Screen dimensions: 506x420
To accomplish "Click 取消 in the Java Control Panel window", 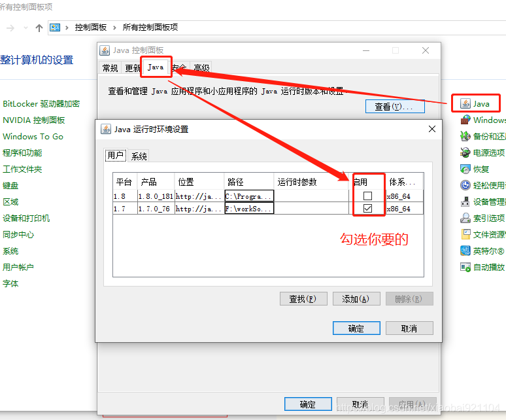I will coord(360,404).
